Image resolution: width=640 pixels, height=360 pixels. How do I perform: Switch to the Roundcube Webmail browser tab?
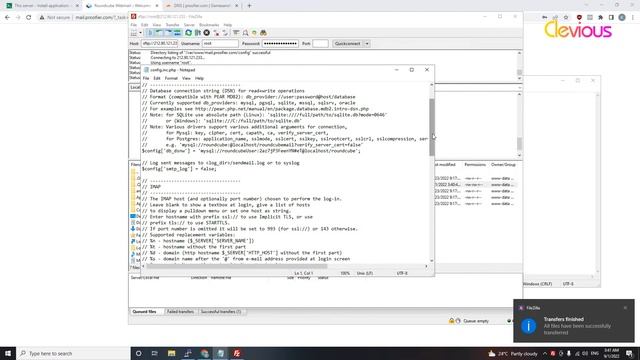pos(122,6)
